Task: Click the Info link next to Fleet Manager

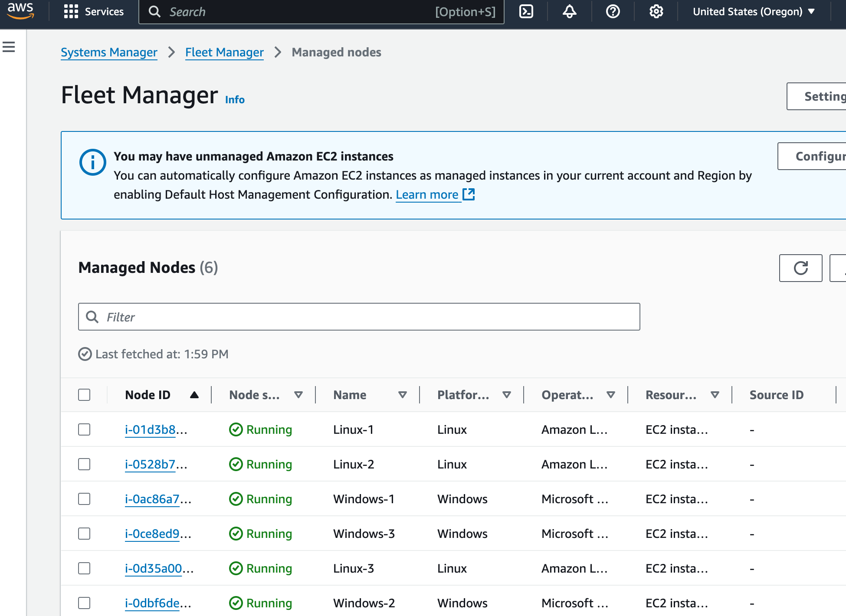Action: pyautogui.click(x=234, y=99)
